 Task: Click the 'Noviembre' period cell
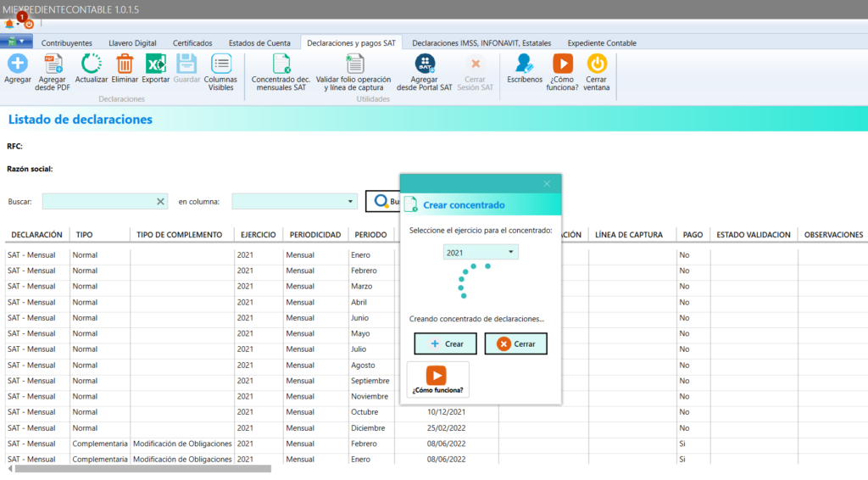pyautogui.click(x=370, y=396)
